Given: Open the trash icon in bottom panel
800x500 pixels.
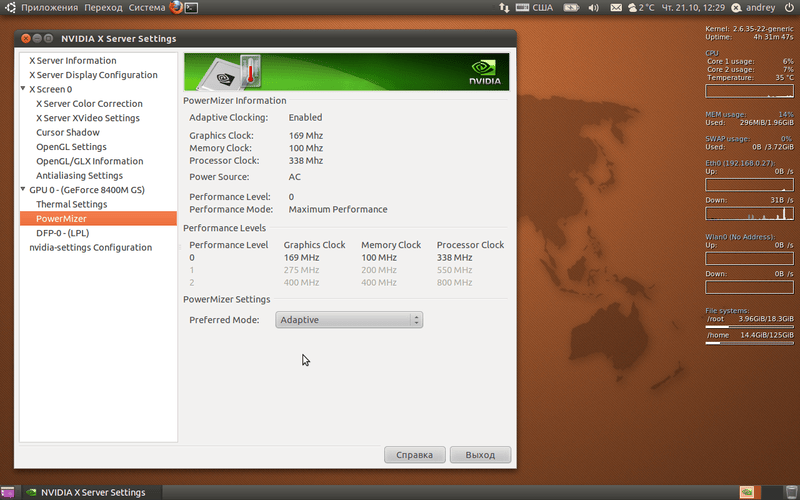Looking at the screenshot, I should pyautogui.click(x=790, y=492).
